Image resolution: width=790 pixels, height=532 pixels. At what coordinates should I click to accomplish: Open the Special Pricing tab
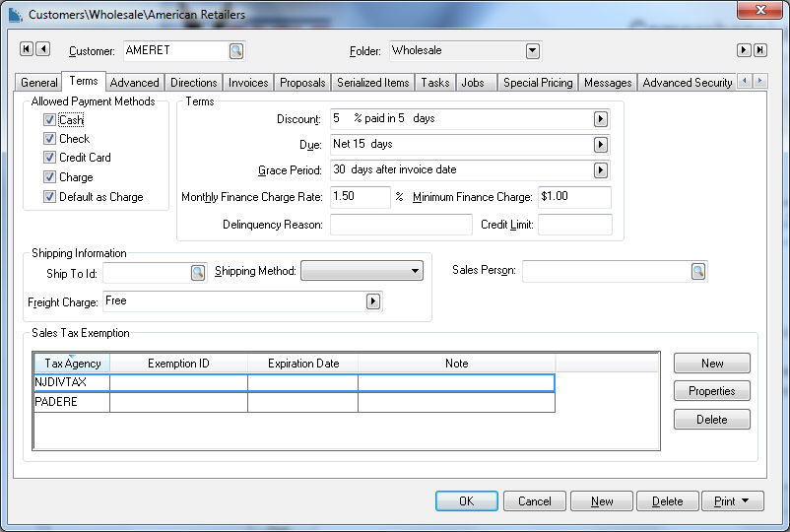pos(537,83)
